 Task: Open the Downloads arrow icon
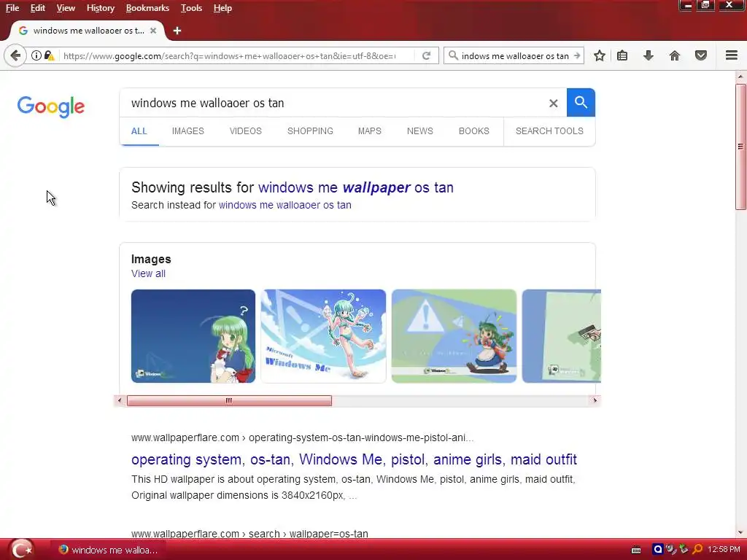pyautogui.click(x=648, y=55)
